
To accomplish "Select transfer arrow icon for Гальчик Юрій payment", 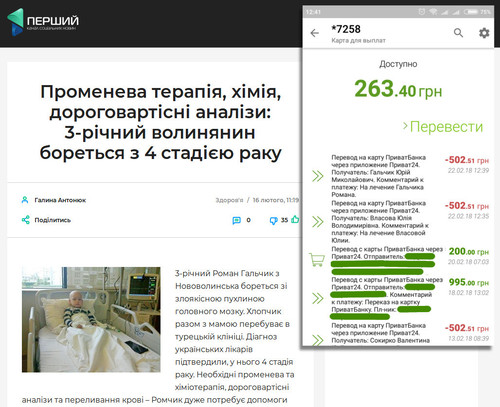I will point(318,176).
